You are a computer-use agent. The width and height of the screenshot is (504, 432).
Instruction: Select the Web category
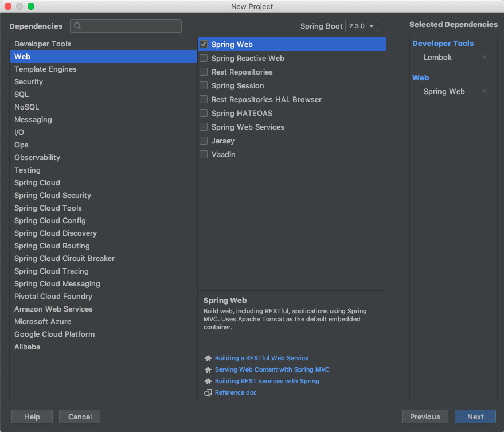pos(103,56)
